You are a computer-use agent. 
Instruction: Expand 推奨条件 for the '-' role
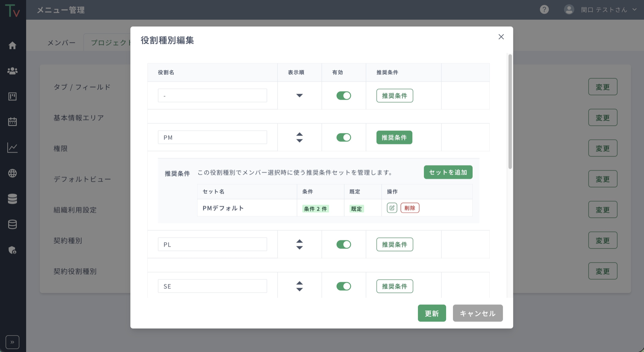click(395, 96)
